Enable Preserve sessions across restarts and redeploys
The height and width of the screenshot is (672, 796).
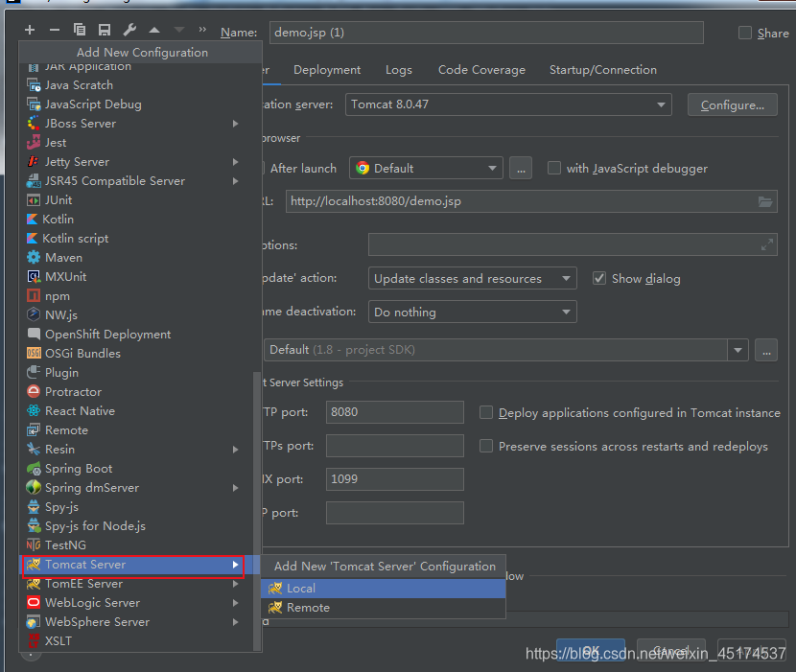coord(486,446)
